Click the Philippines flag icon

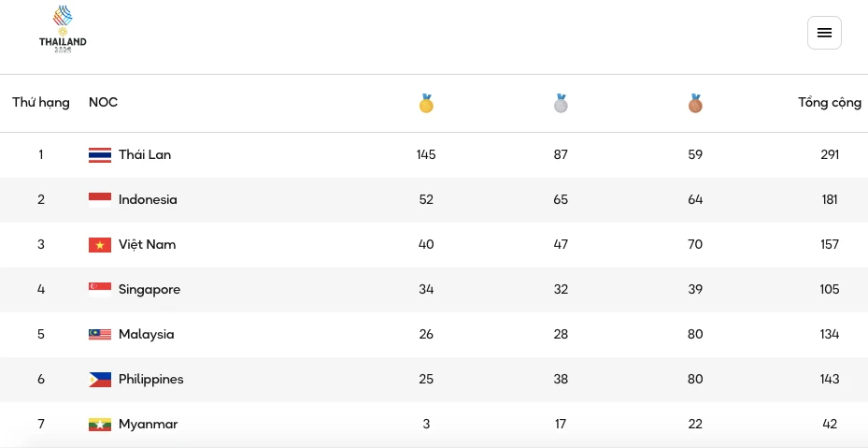coord(100,380)
